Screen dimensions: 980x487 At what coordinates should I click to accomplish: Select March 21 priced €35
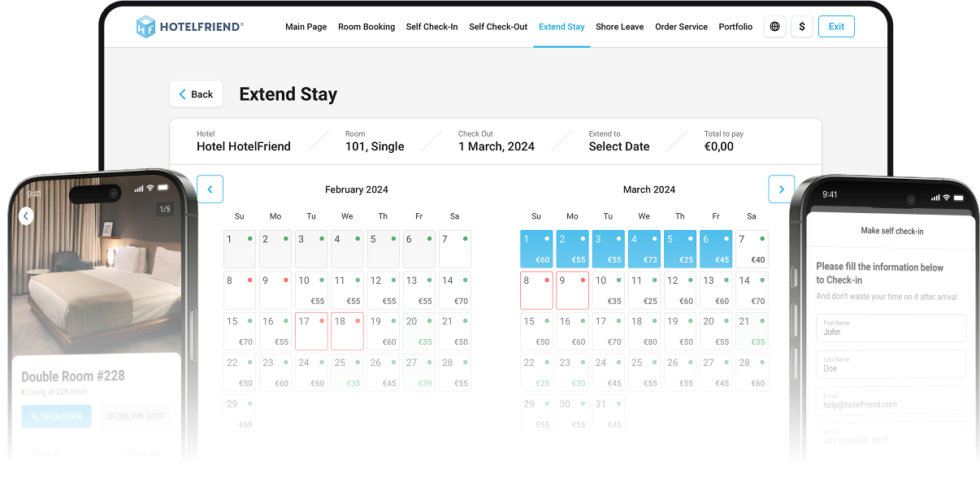(x=751, y=332)
